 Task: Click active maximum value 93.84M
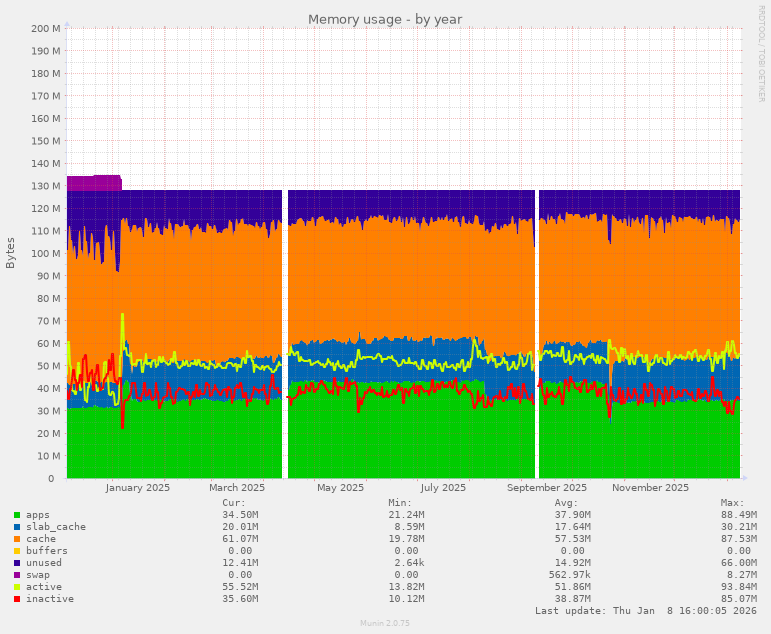click(739, 587)
